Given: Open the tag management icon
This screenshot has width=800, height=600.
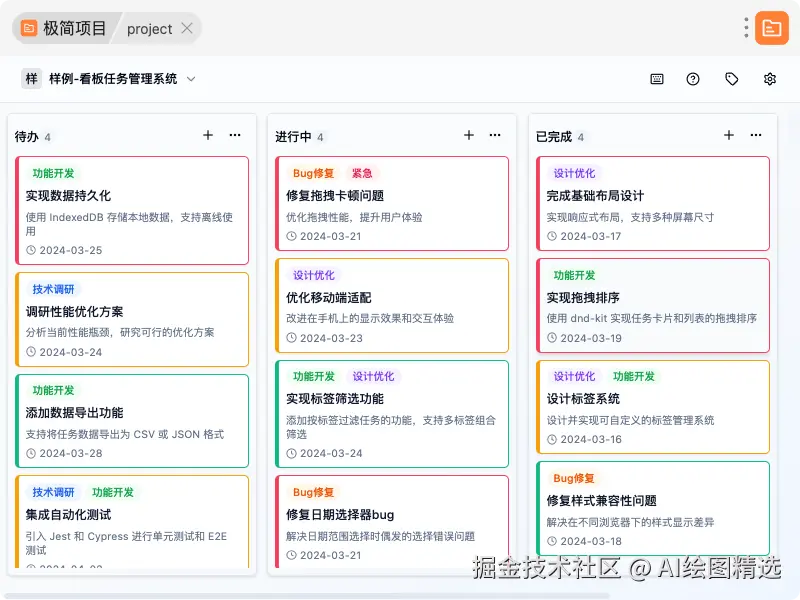Looking at the screenshot, I should [732, 78].
